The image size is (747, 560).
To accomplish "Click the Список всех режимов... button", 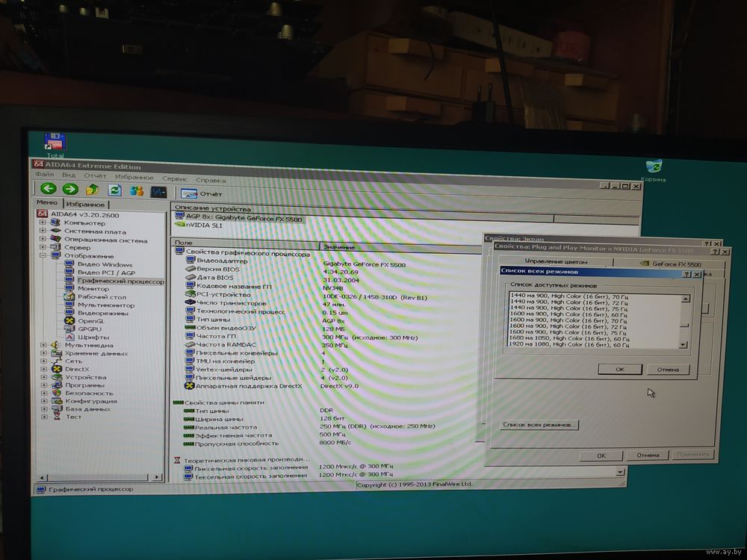I will click(x=539, y=424).
